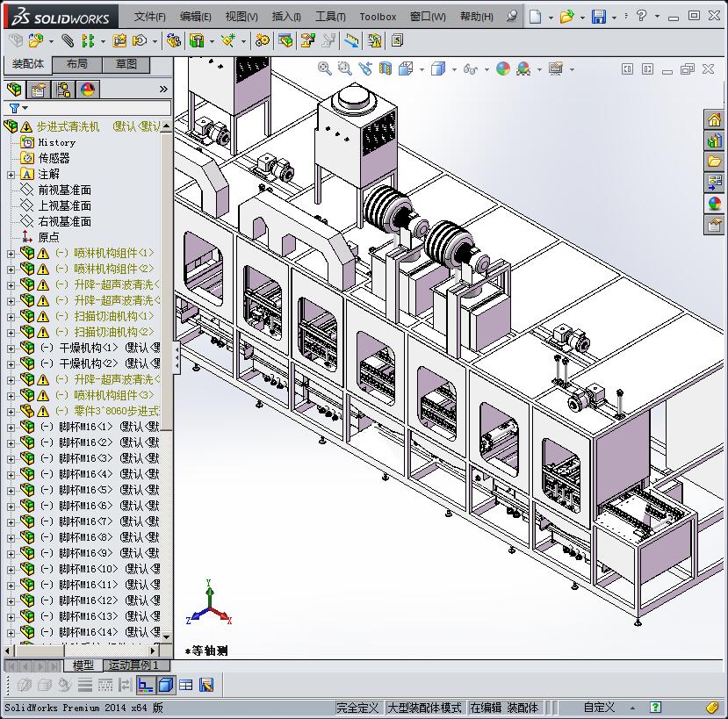Open the view orientation dropdown arrow
728x719 pixels.
(x=422, y=69)
